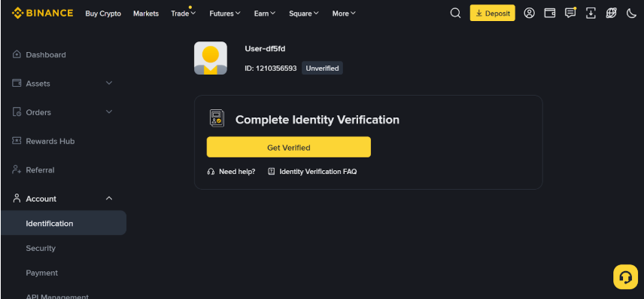644x299 pixels.
Task: Open the Futures dropdown menu
Action: click(225, 14)
